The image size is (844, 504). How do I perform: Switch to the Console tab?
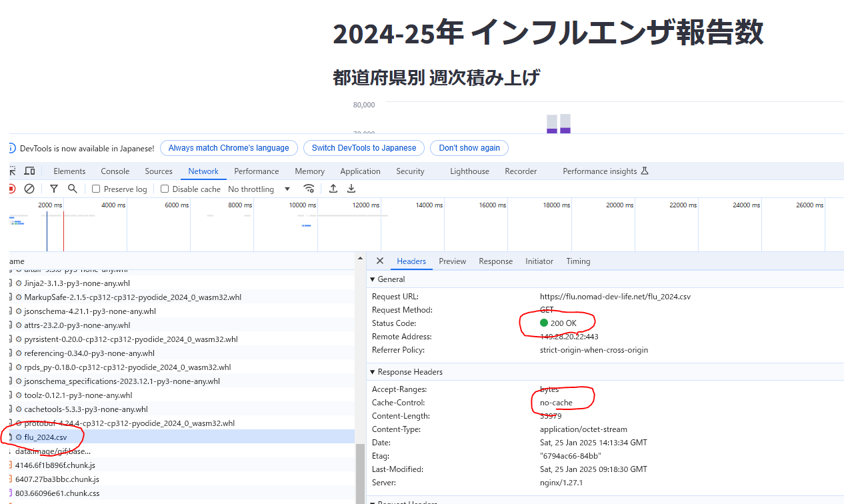[x=115, y=171]
